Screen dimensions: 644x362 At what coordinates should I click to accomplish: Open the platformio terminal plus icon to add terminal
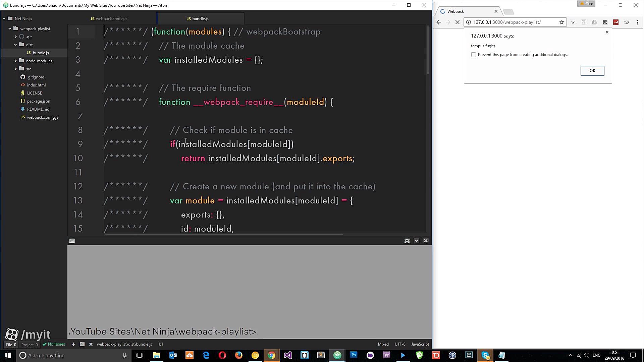pos(73,344)
